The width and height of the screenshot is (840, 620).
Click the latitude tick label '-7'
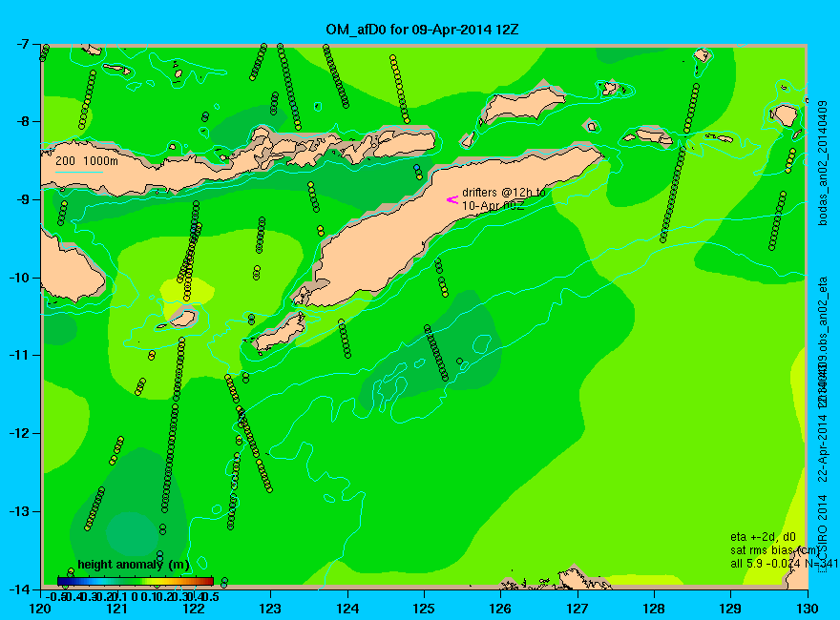[x=23, y=44]
